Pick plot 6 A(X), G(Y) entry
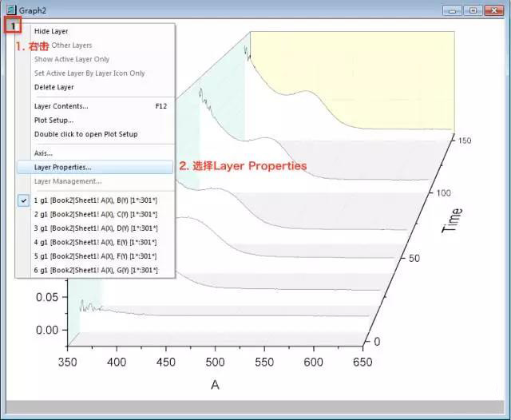This screenshot has height=420, width=511. coord(95,270)
